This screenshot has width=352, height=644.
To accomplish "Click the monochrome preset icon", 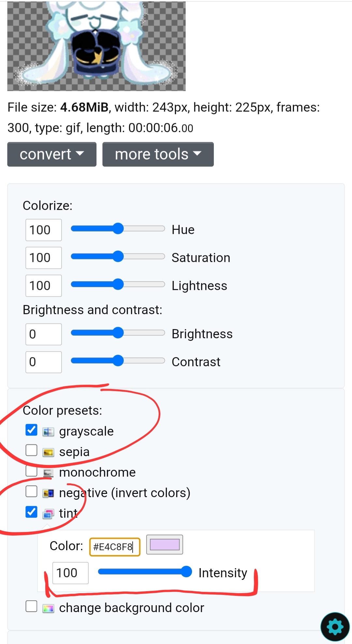I will [x=48, y=473].
